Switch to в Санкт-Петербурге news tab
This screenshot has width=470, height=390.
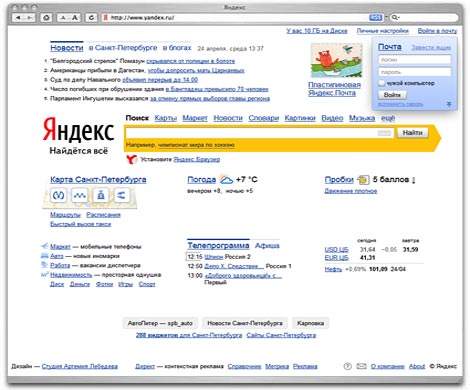pyautogui.click(x=123, y=48)
